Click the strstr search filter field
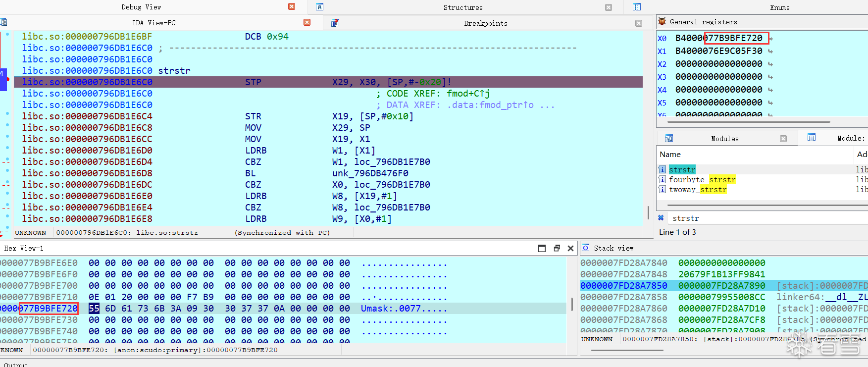The image size is (868, 367). pos(767,218)
